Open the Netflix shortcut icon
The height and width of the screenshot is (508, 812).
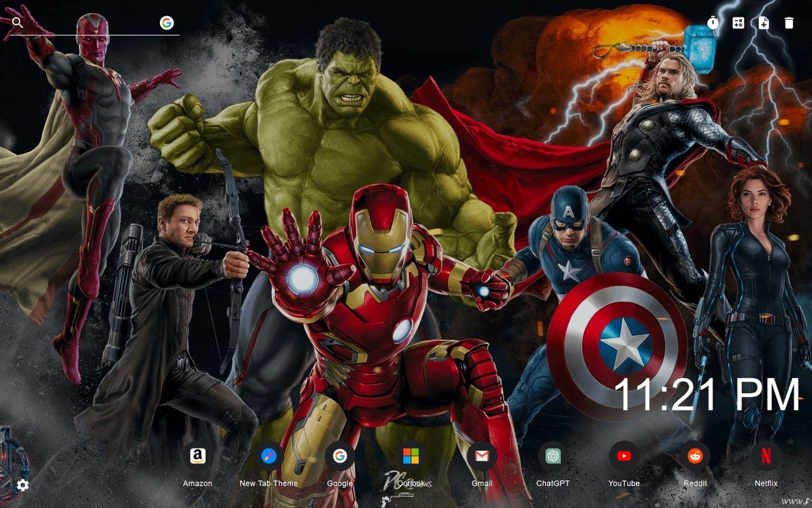tap(766, 456)
